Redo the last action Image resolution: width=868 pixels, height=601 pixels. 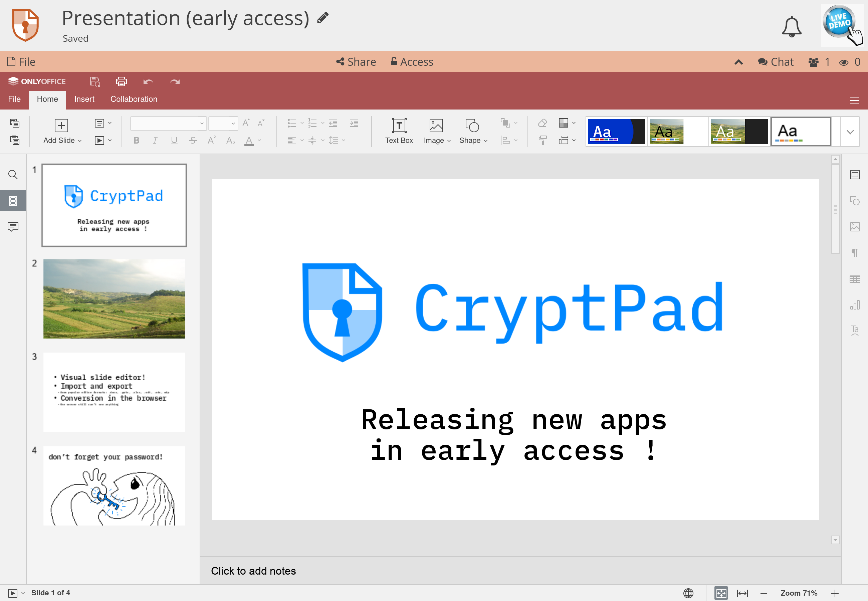(x=175, y=82)
